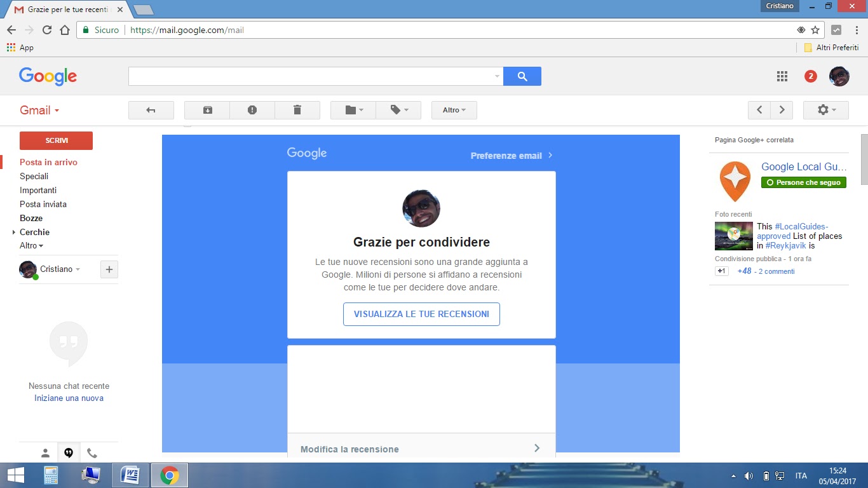Image resolution: width=868 pixels, height=488 pixels.
Task: Go to the older message arrow
Action: click(782, 110)
